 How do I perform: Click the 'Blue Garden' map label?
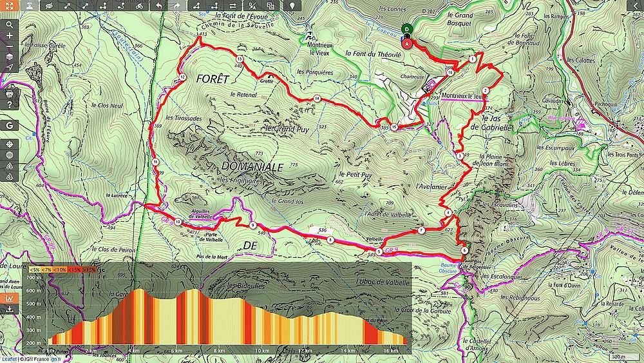561,117
